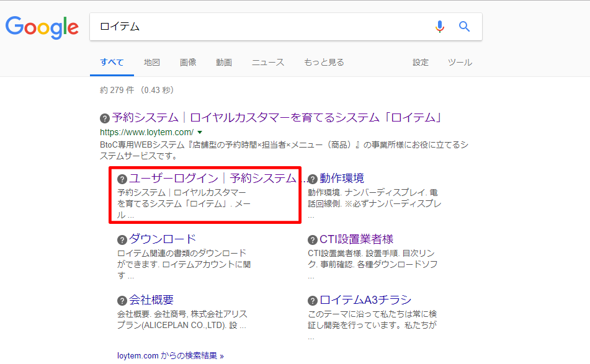Click question mark icon beside main 予約システム result
This screenshot has height=364, width=590.
[105, 118]
